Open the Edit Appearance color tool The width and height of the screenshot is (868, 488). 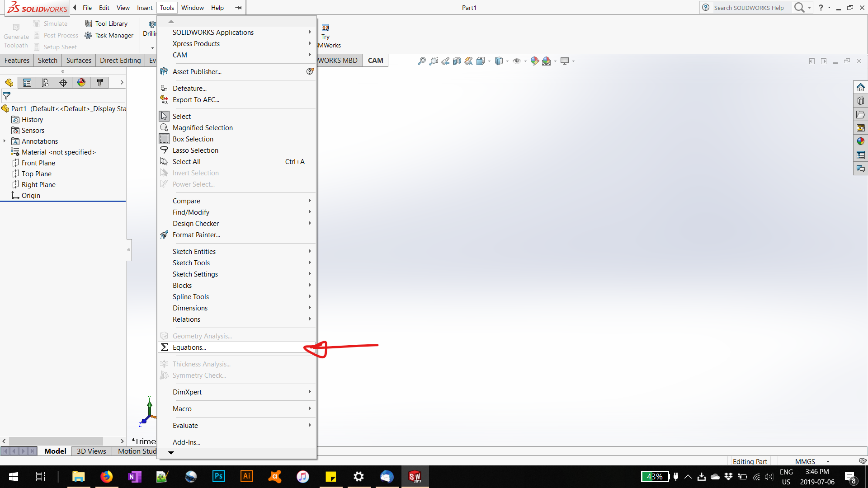click(x=534, y=61)
